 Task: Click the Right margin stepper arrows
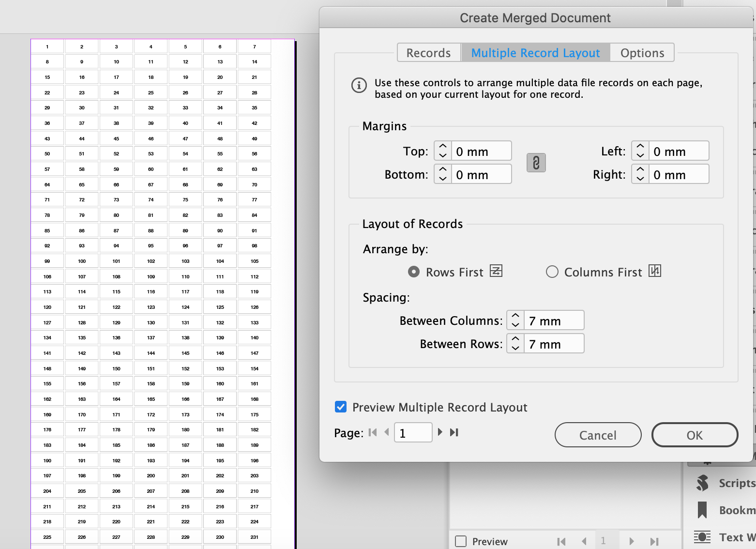pos(640,174)
